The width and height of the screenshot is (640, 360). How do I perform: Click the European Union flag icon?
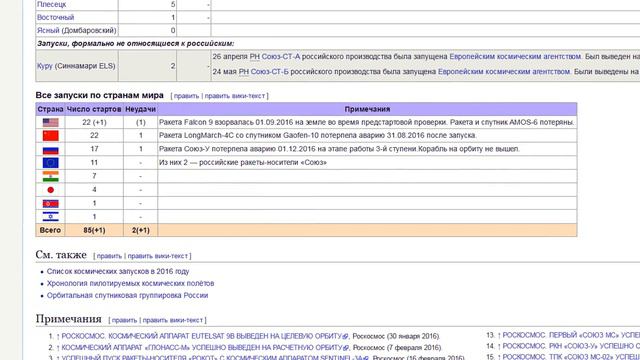[51, 162]
